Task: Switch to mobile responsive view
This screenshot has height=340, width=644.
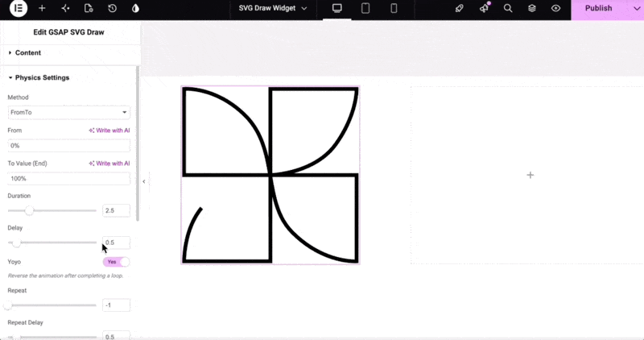Action: click(394, 8)
